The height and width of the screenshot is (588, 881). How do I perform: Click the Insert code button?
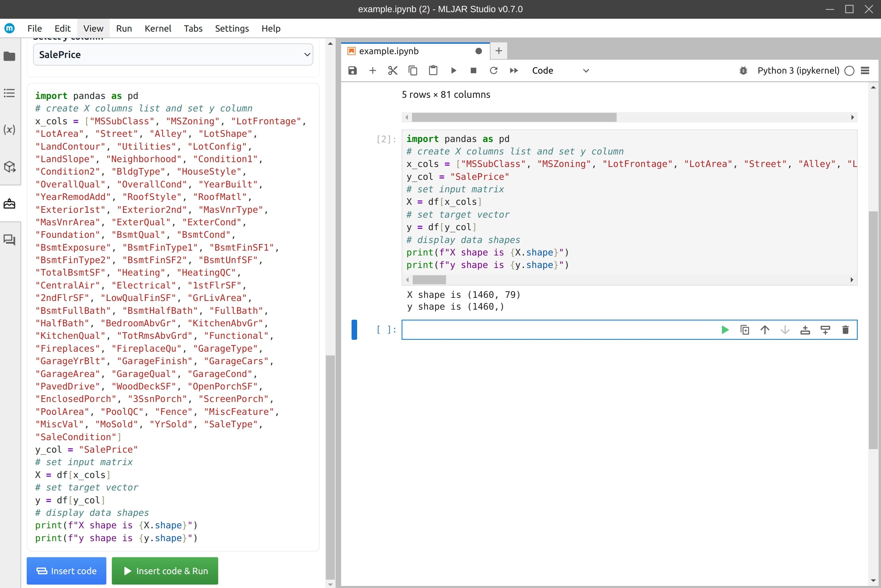[x=66, y=571]
